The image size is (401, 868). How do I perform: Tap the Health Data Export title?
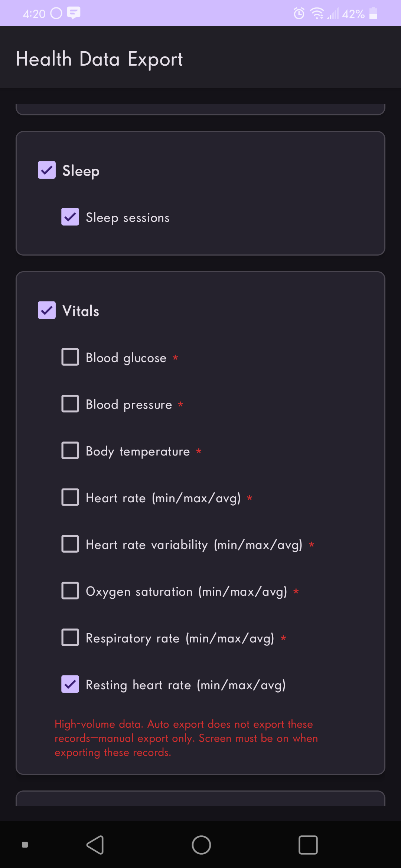100,59
